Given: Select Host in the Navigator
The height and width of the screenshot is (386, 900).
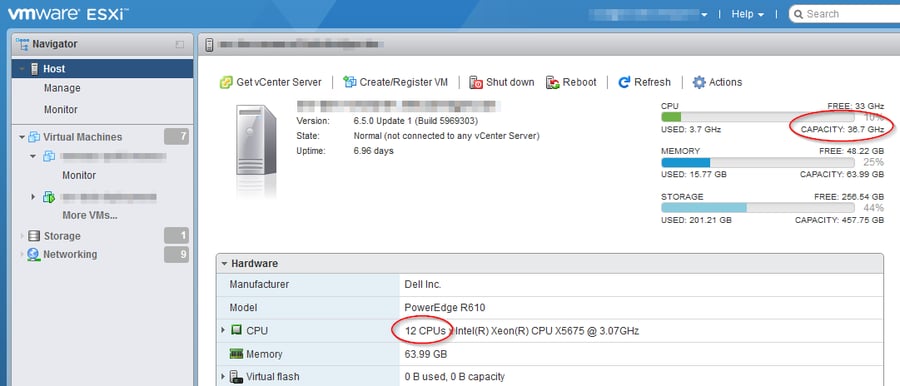Looking at the screenshot, I should (x=103, y=68).
